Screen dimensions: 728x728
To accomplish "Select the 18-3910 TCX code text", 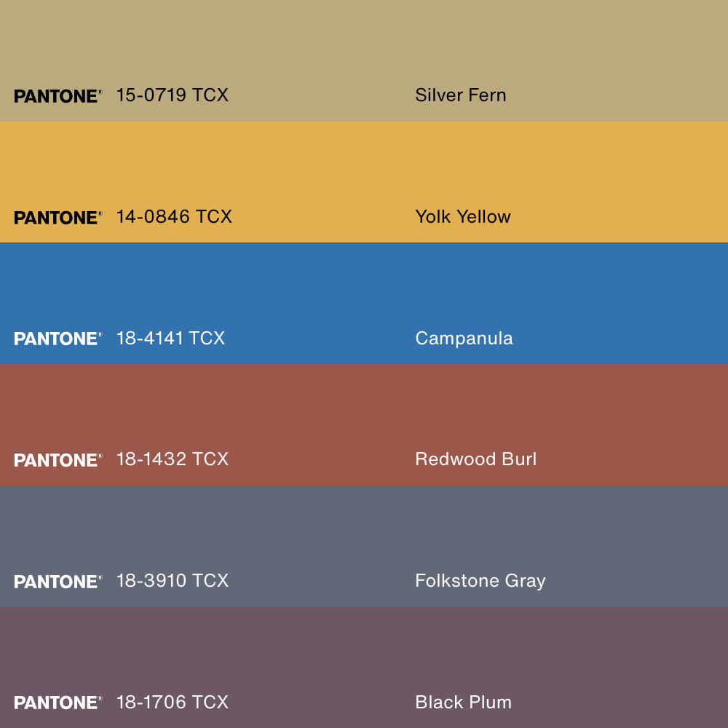I will [173, 580].
